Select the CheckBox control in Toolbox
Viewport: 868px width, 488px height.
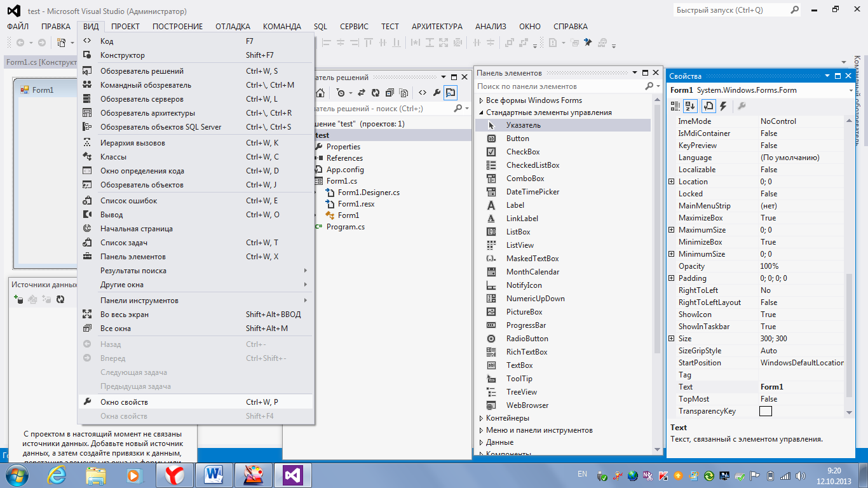[563, 152]
